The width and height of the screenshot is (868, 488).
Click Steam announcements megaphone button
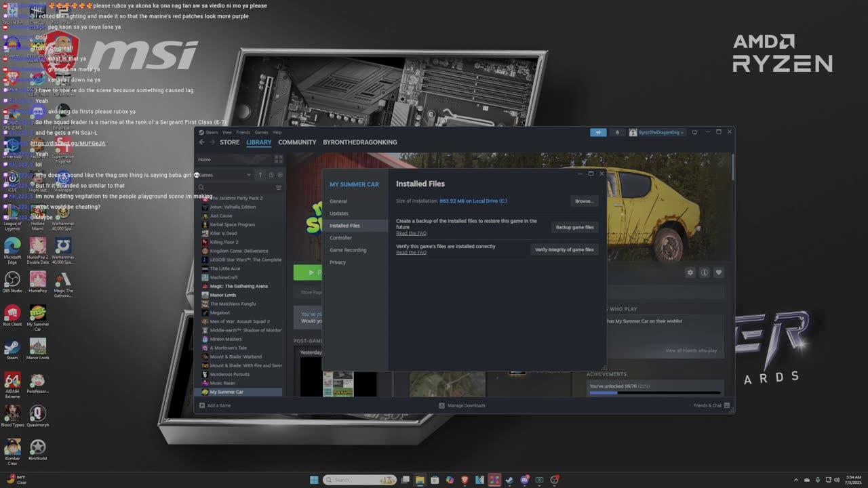(598, 132)
